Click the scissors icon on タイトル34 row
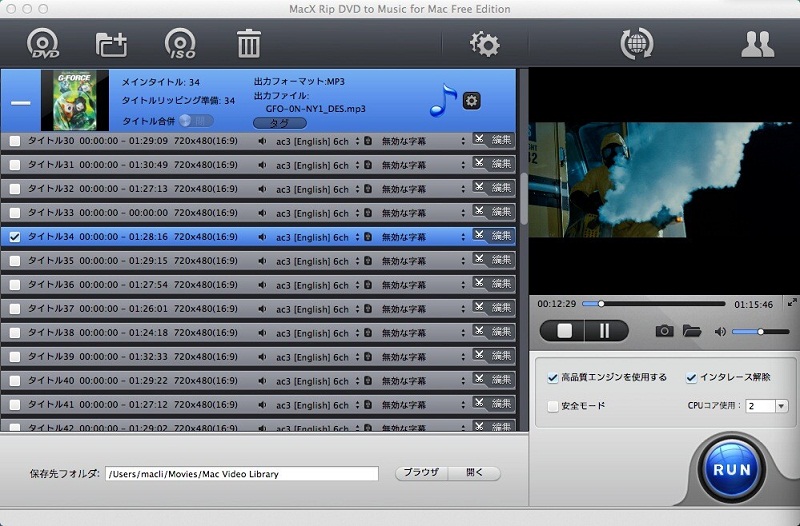Viewport: 800px width, 526px height. [479, 235]
